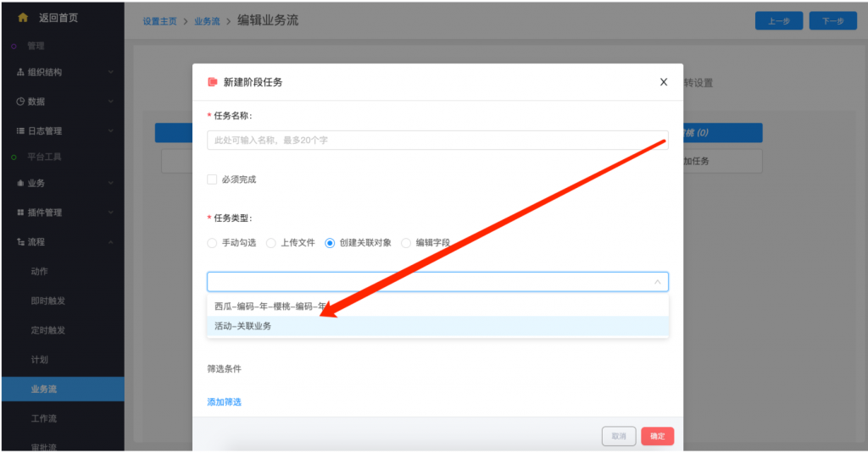Viewport: 868px width, 453px height.
Task: Open 即时触发 in the sidebar menu
Action: tap(47, 301)
